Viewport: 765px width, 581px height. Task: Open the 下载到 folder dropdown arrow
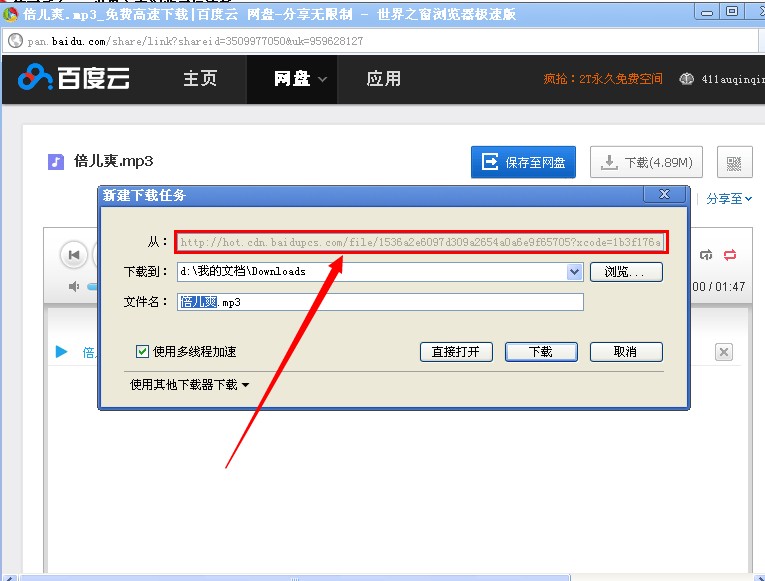click(575, 272)
